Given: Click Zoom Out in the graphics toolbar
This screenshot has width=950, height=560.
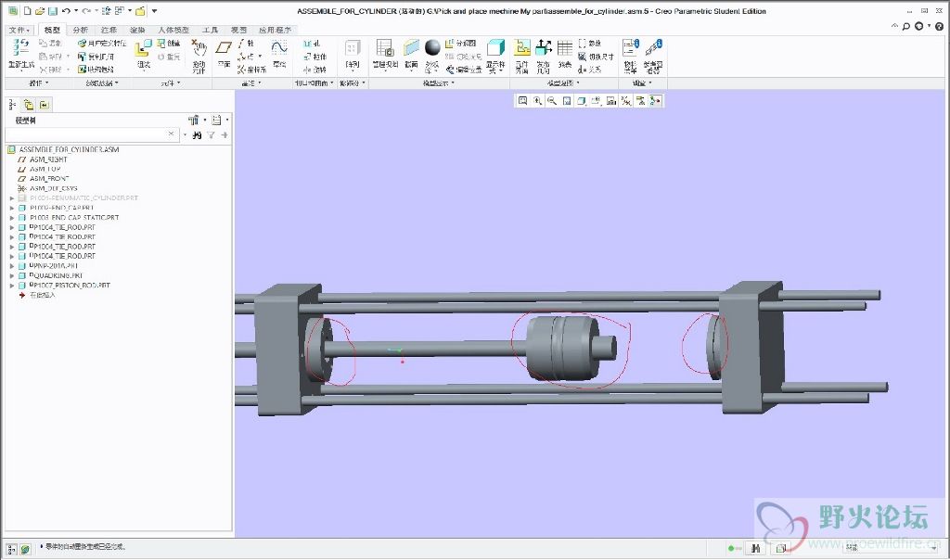Looking at the screenshot, I should point(552,100).
